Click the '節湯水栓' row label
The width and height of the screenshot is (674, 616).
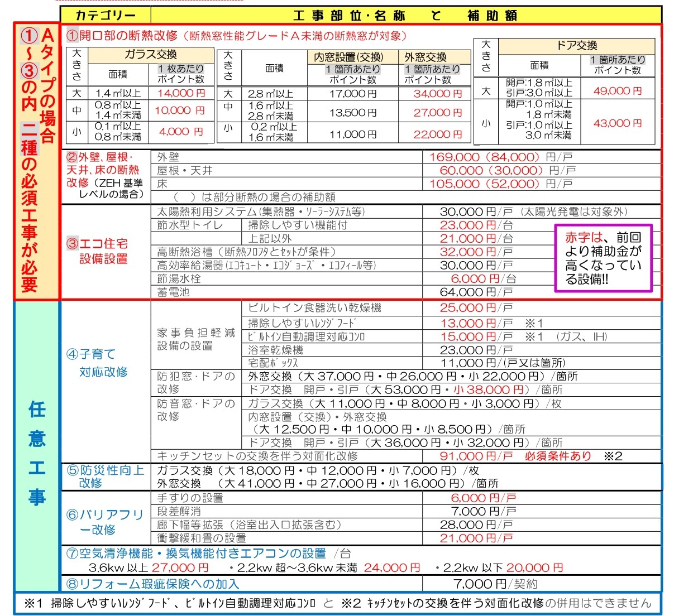[179, 278]
